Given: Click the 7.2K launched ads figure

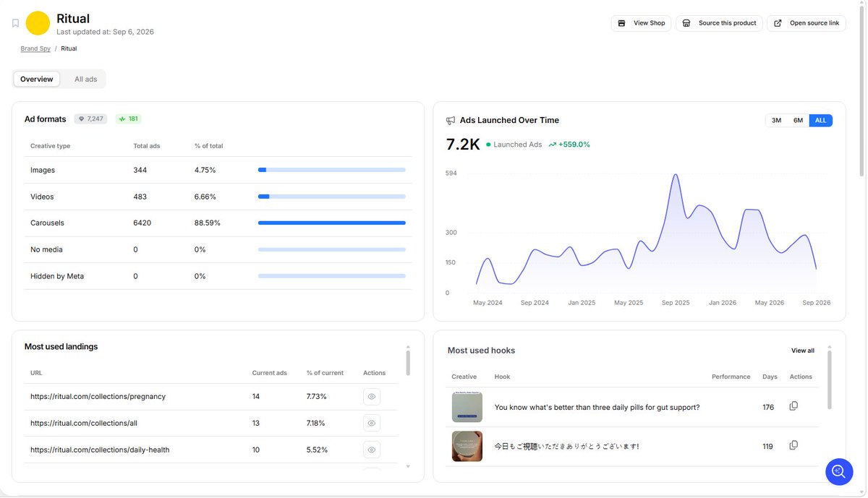Looking at the screenshot, I should (x=463, y=145).
